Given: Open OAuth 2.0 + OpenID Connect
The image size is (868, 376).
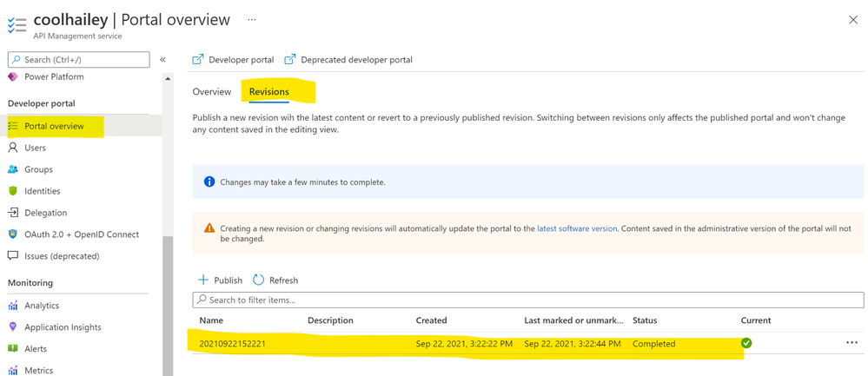Looking at the screenshot, I should coord(82,234).
